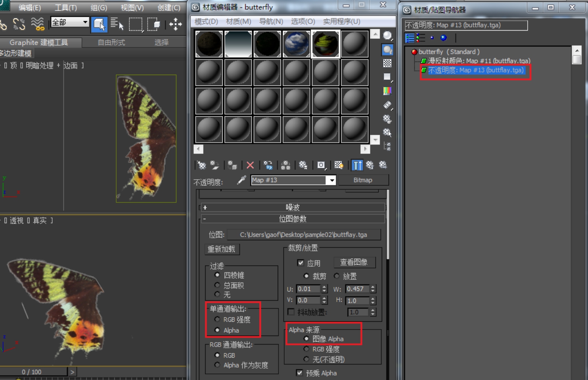Open the Map #13 name dropdown

point(332,180)
